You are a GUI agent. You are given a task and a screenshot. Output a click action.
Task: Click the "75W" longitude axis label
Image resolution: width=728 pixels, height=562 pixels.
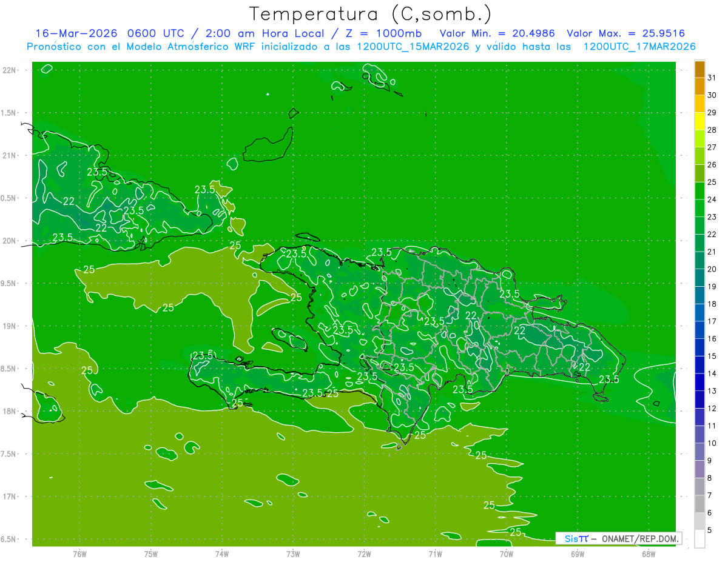pyautogui.click(x=151, y=554)
